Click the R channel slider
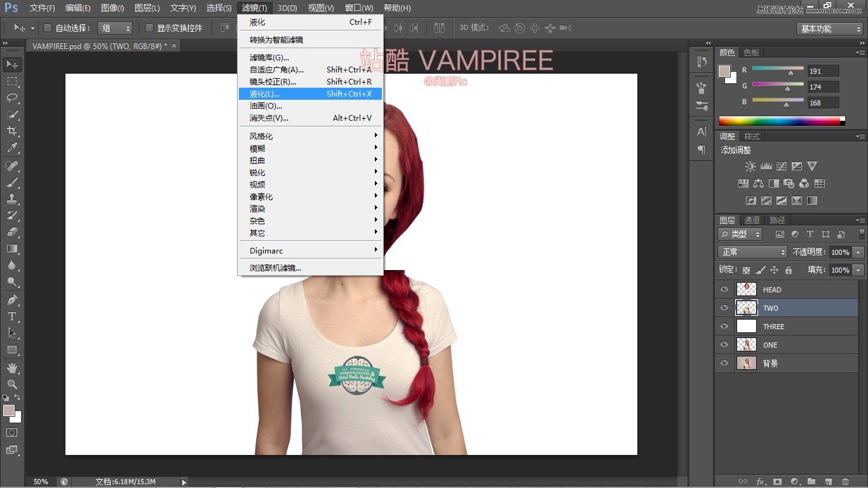This screenshot has width=868, height=488. pyautogui.click(x=778, y=70)
